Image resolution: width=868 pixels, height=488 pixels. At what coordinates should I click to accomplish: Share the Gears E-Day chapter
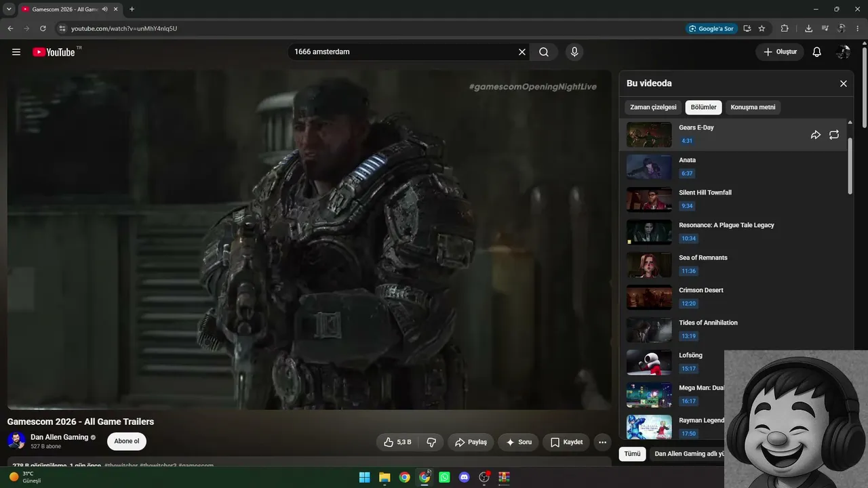tap(816, 135)
